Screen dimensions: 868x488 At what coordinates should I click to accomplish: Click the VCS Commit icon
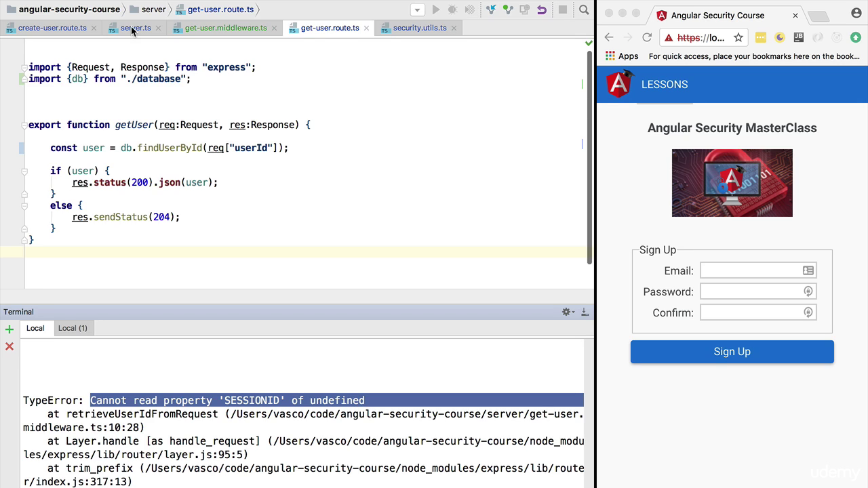pos(509,9)
